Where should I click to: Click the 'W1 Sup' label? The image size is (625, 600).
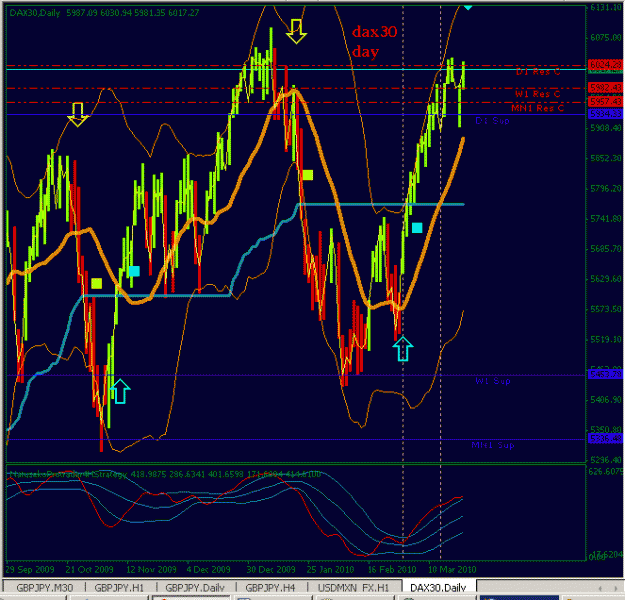coord(493,381)
